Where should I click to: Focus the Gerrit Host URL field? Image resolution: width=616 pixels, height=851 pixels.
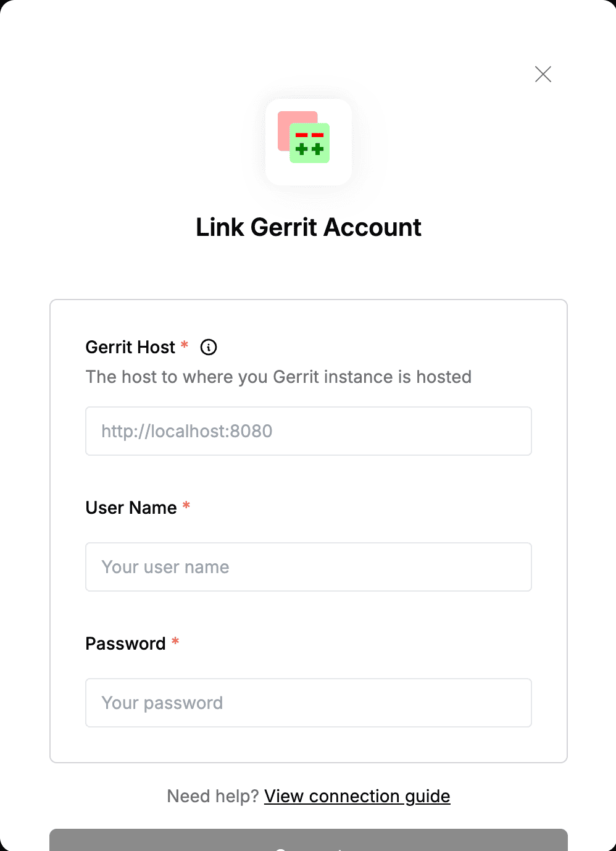tap(309, 431)
